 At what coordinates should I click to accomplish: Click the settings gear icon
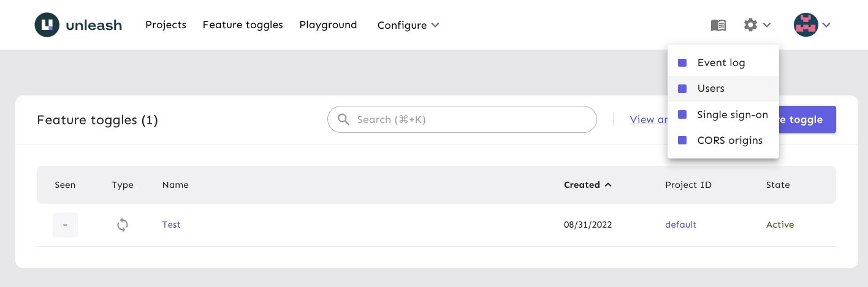tap(750, 25)
